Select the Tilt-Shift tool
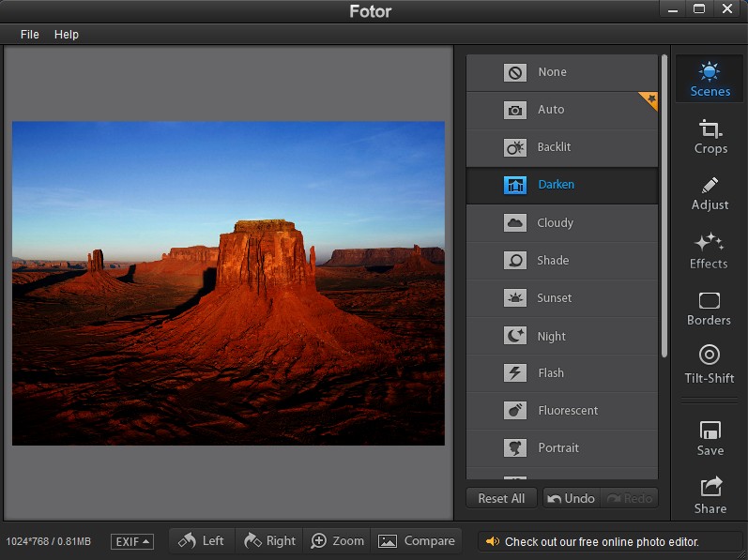Screen dimensions: 748x560 pos(709,364)
